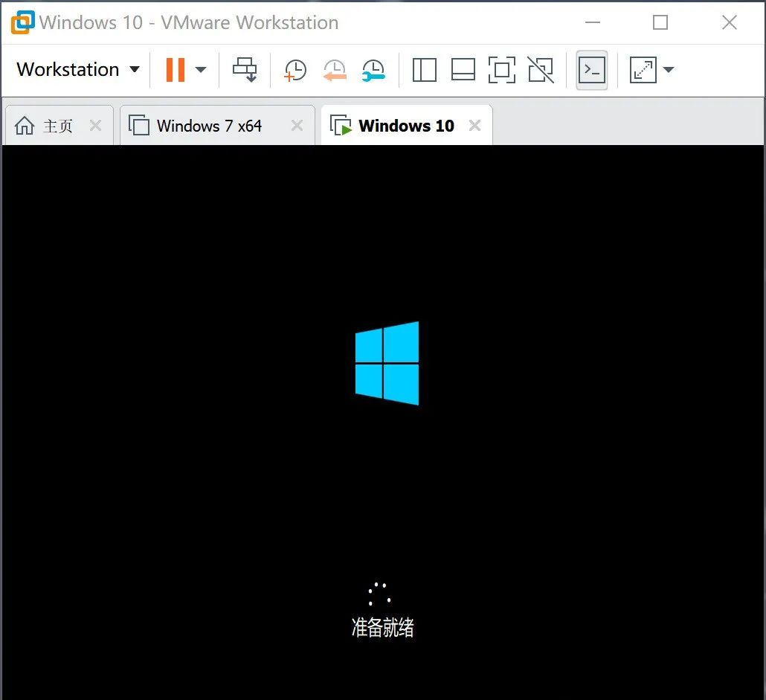This screenshot has height=700, width=766.
Task: Close the 主页 home tab
Action: [x=95, y=125]
